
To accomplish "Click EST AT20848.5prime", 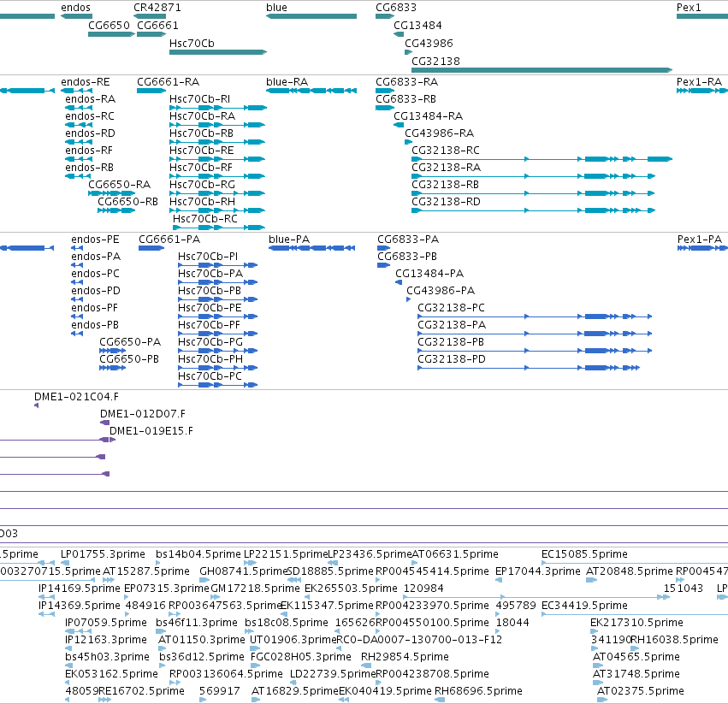I will point(629,571).
